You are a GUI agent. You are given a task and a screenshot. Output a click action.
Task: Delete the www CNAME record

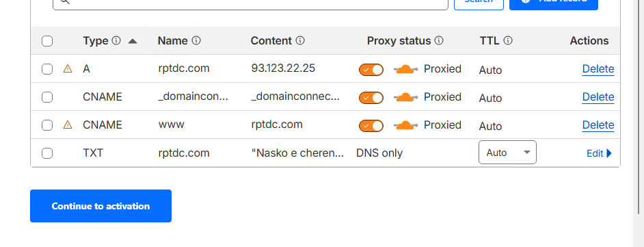pyautogui.click(x=598, y=125)
